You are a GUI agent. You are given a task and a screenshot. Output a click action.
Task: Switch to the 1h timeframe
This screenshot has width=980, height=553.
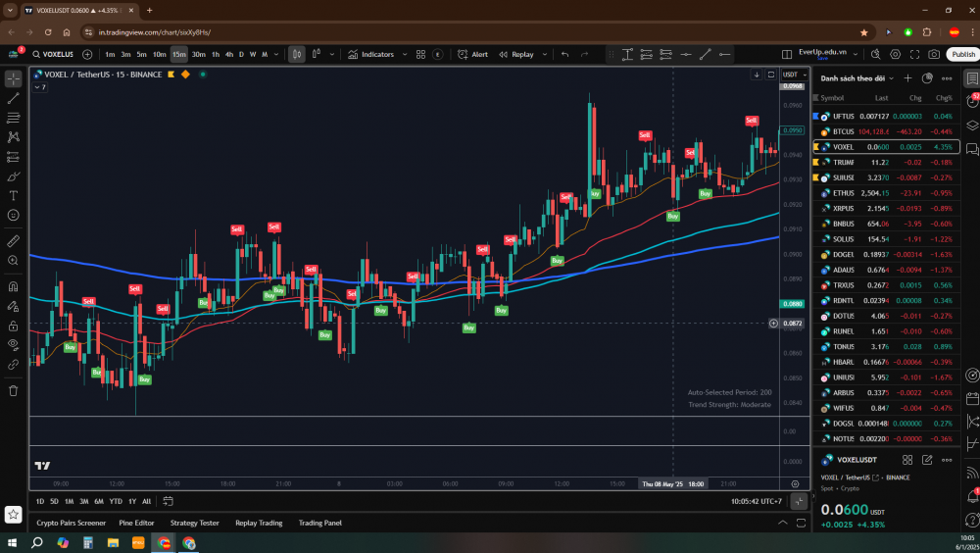point(216,55)
